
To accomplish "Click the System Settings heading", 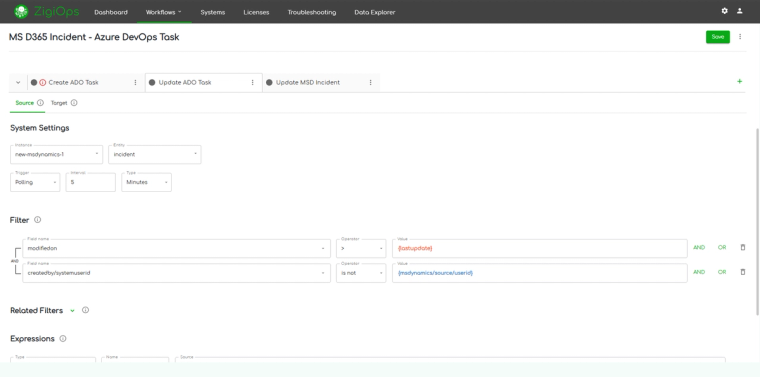I will coord(40,128).
